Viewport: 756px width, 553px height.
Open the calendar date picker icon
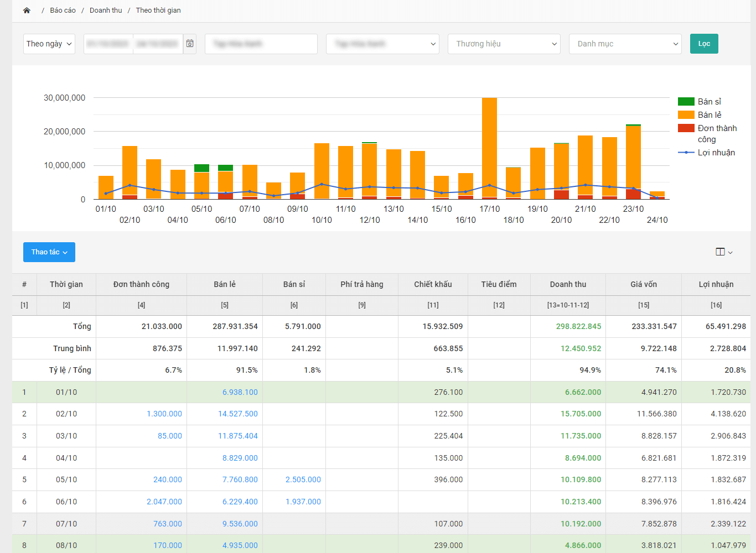(190, 44)
